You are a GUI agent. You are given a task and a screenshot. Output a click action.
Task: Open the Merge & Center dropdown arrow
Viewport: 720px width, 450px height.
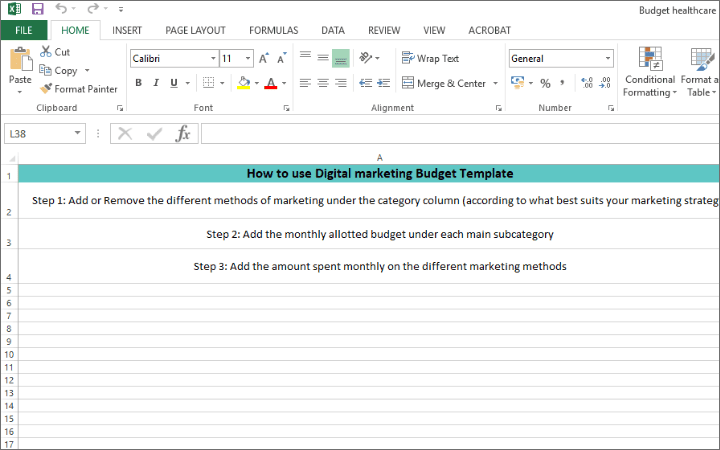497,84
